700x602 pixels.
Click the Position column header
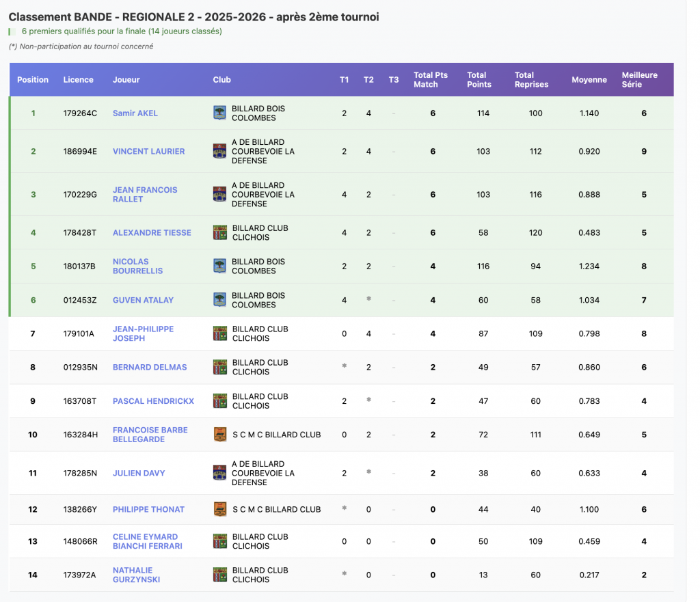33,80
